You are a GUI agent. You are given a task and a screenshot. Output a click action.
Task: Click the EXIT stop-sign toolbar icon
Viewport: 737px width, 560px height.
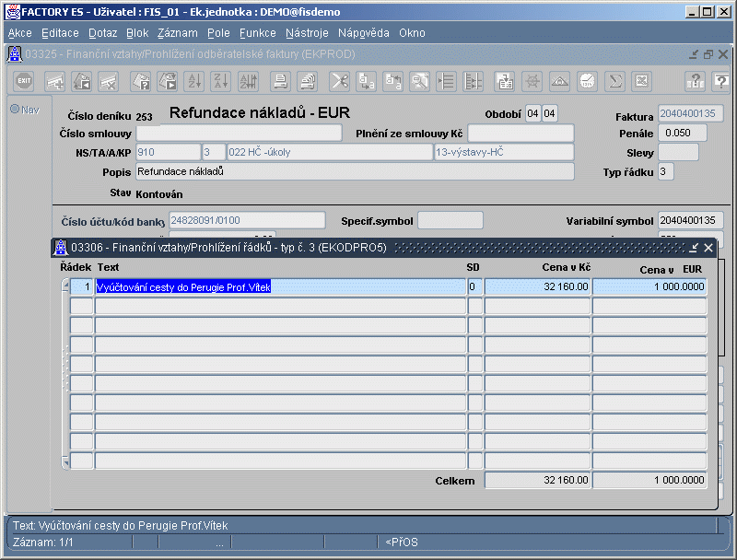coord(24,81)
